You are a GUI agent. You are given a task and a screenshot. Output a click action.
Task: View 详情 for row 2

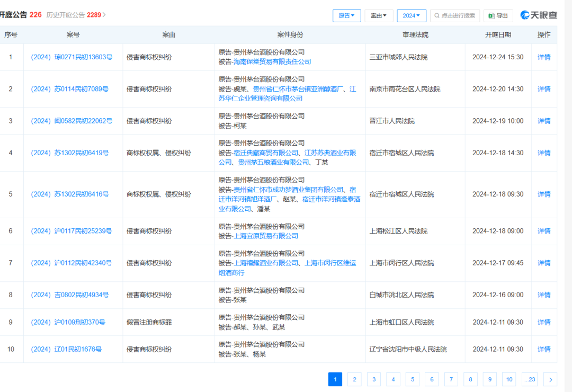[x=544, y=89]
